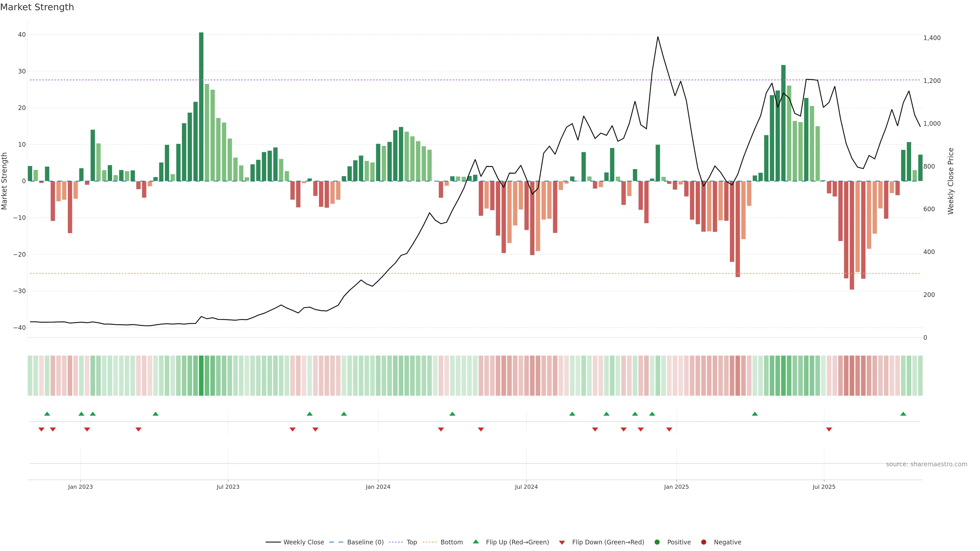
Task: Click the Jan 2024 axis label
Action: pyautogui.click(x=378, y=487)
